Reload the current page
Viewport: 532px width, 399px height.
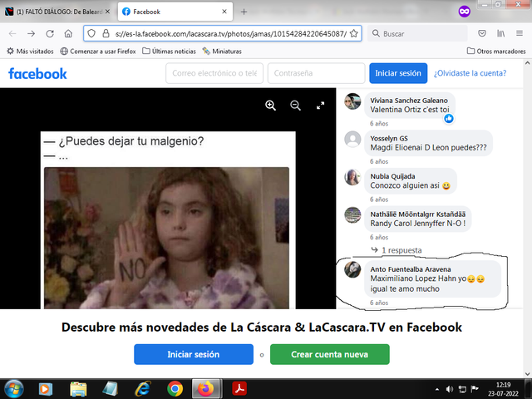tap(50, 33)
